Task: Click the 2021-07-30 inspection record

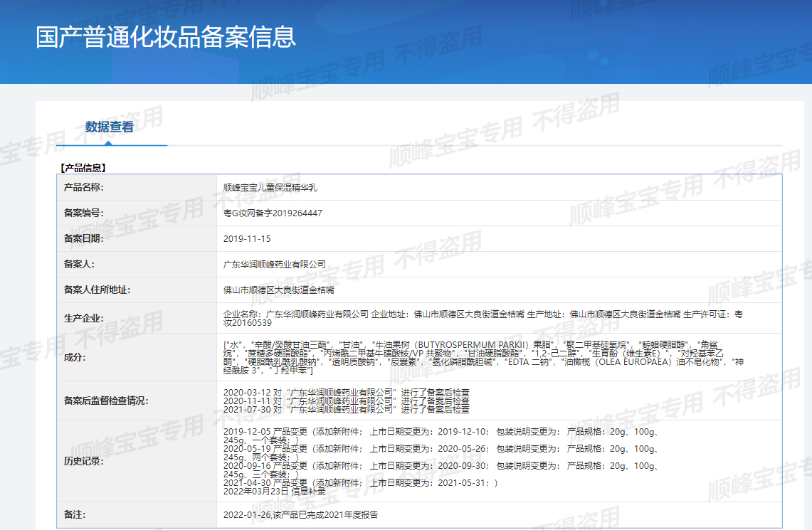Action: point(346,409)
